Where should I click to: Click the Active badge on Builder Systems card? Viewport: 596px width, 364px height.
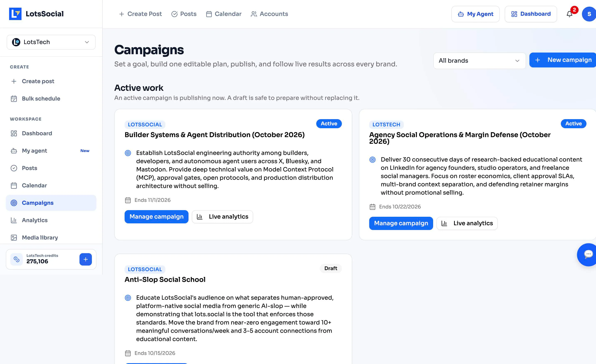329,124
